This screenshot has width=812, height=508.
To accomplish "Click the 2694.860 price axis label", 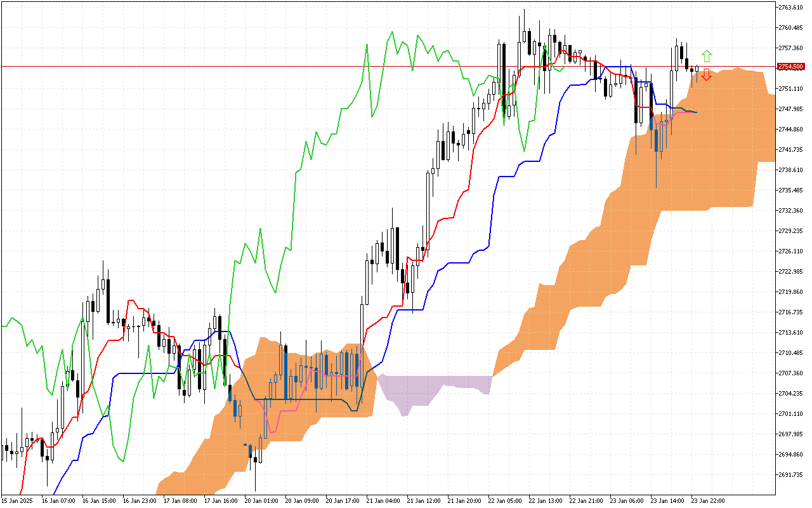I will (x=791, y=455).
